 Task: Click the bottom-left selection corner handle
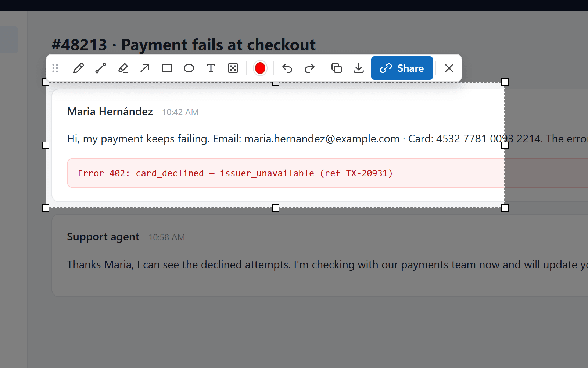point(46,208)
